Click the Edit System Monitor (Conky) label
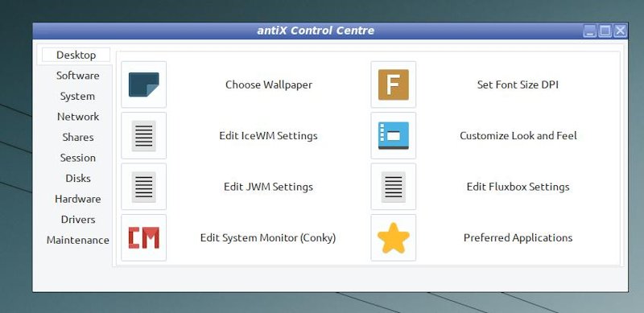644x313 pixels. coord(268,237)
